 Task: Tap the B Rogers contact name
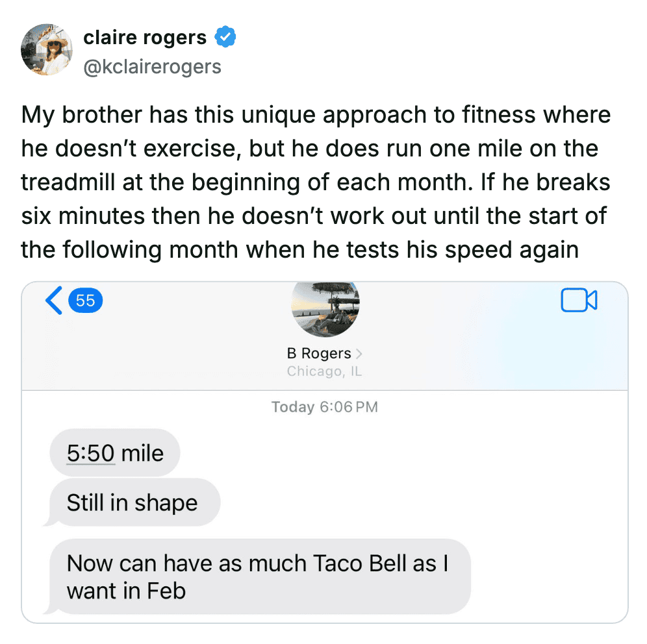point(318,354)
